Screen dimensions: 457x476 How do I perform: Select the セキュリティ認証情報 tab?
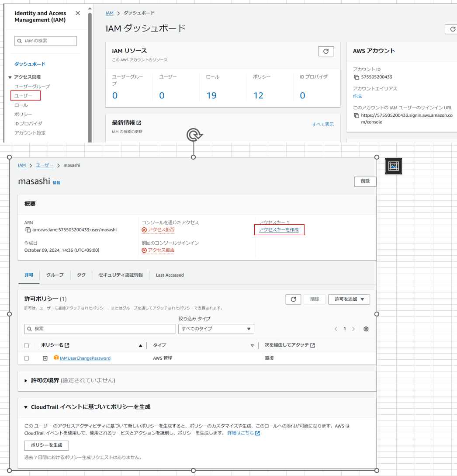121,275
